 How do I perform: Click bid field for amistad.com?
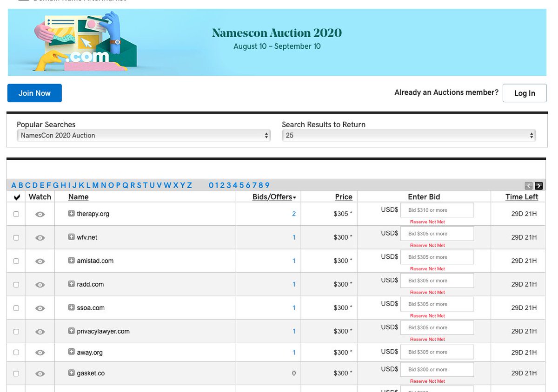pyautogui.click(x=437, y=257)
